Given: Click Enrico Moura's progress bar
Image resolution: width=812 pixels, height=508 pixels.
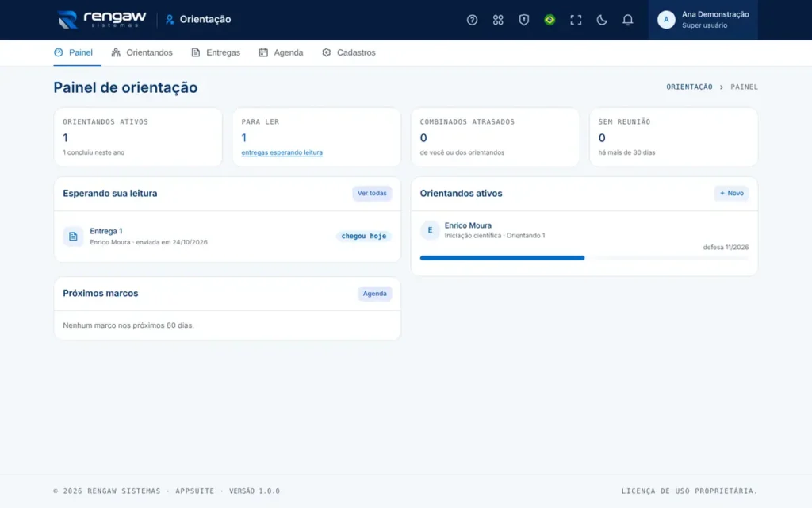Looking at the screenshot, I should tap(584, 258).
